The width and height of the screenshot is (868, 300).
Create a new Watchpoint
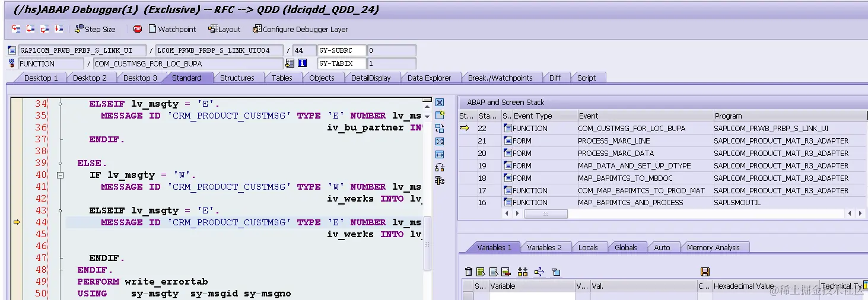tap(172, 29)
